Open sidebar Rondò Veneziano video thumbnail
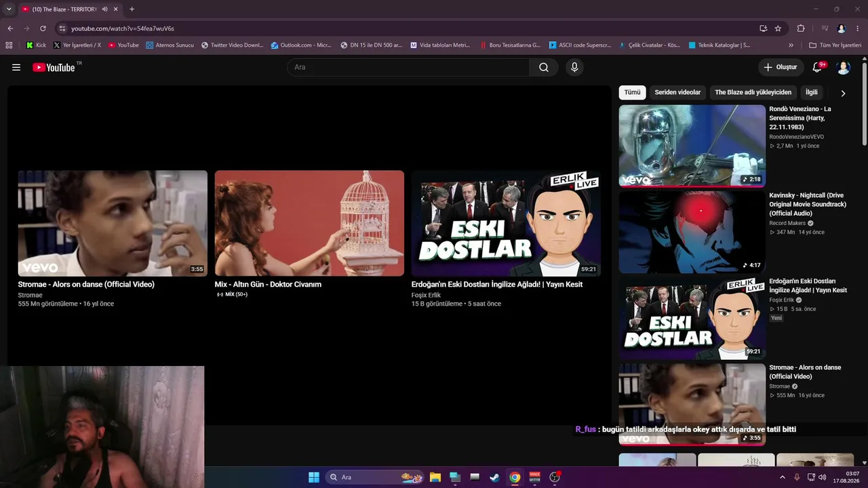 (692, 146)
